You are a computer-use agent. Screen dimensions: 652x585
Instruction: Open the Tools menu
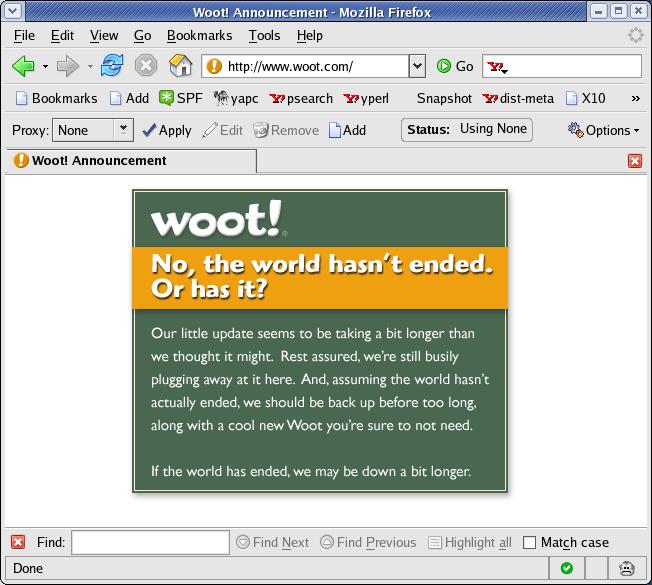tap(264, 35)
